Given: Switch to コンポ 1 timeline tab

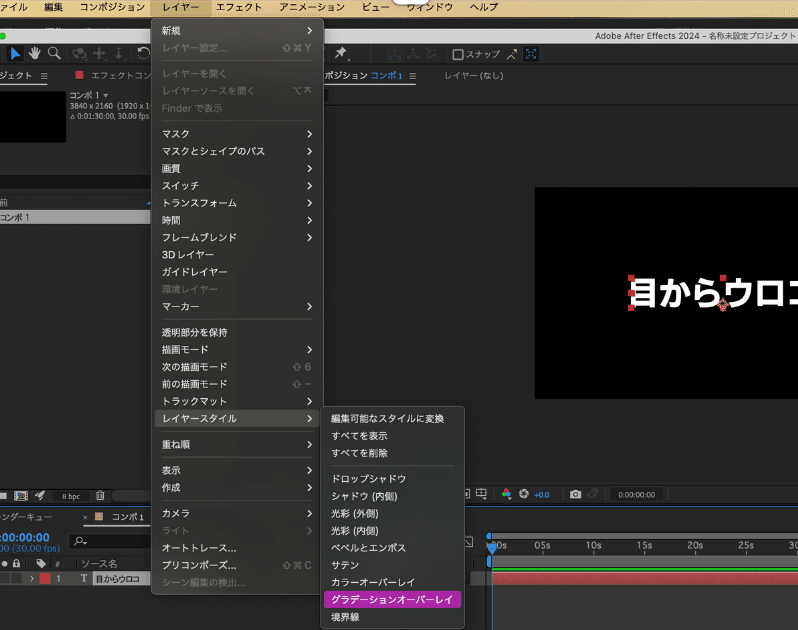Looking at the screenshot, I should pos(127,517).
